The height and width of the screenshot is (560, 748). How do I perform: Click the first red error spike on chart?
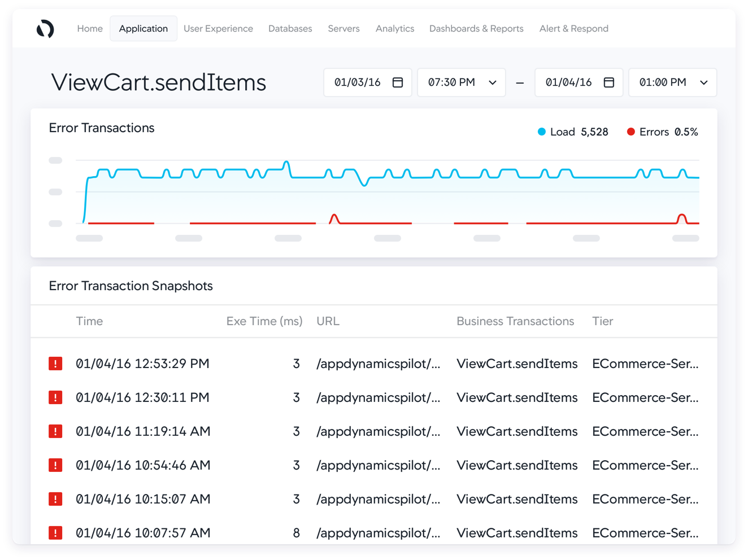pyautogui.click(x=334, y=218)
